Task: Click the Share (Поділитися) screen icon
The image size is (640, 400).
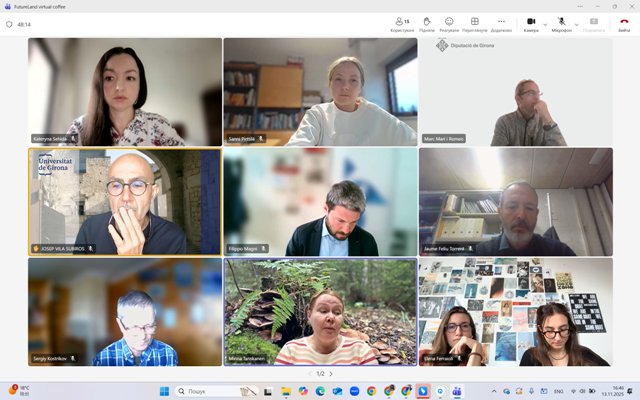Action: [x=593, y=22]
